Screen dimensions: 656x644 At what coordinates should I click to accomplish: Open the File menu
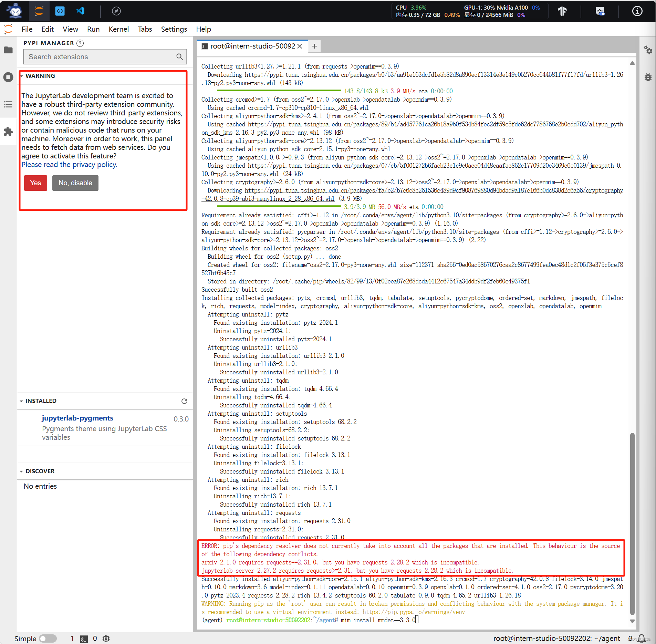[x=27, y=29]
